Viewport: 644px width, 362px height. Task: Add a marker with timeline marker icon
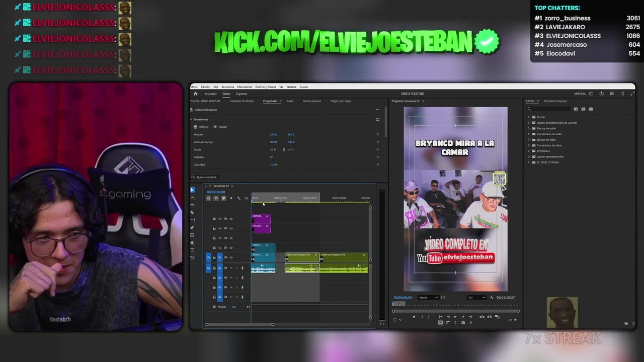click(231, 198)
